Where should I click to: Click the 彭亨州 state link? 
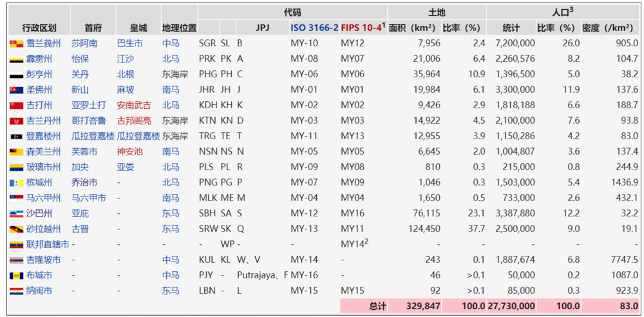point(43,74)
